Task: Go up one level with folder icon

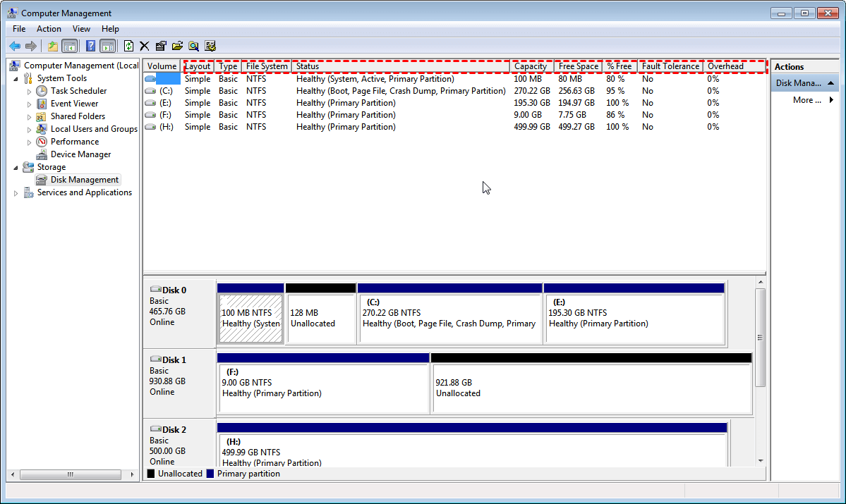Action: [x=52, y=47]
